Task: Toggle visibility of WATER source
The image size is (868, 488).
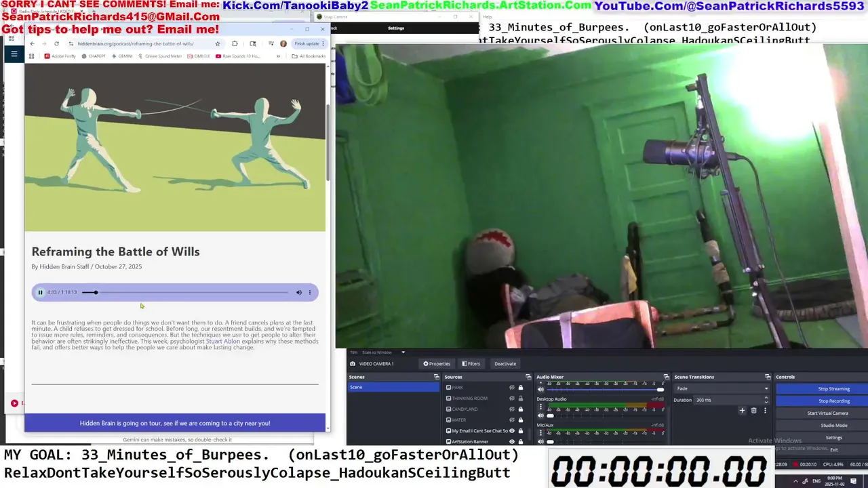Action: tap(512, 420)
